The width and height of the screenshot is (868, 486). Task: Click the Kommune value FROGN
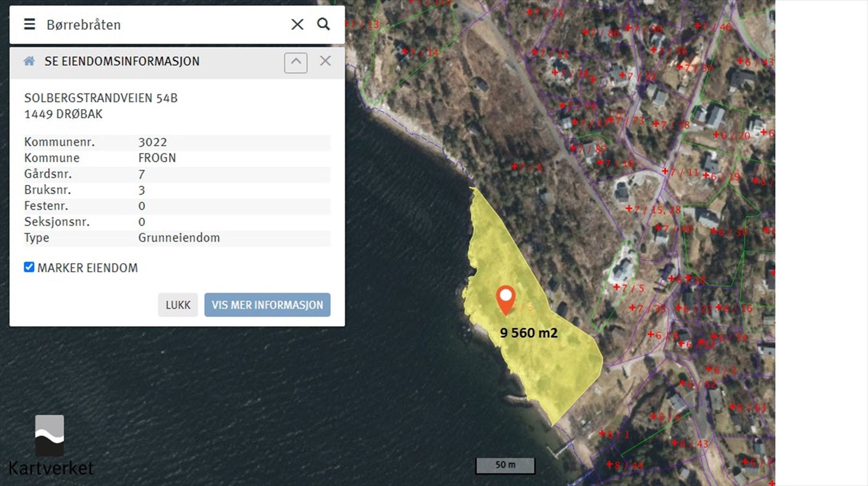pyautogui.click(x=157, y=158)
